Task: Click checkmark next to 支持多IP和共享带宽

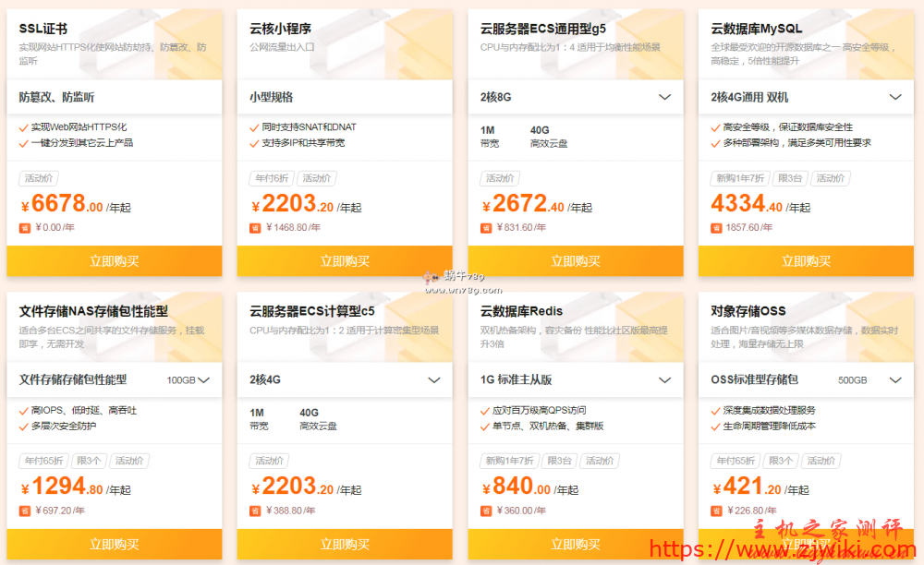Action: click(x=254, y=144)
